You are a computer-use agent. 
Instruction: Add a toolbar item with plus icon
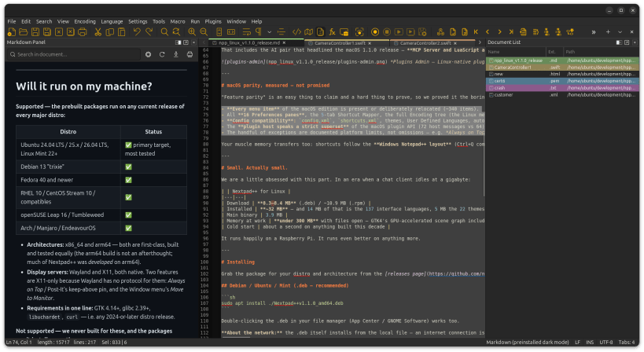(609, 32)
